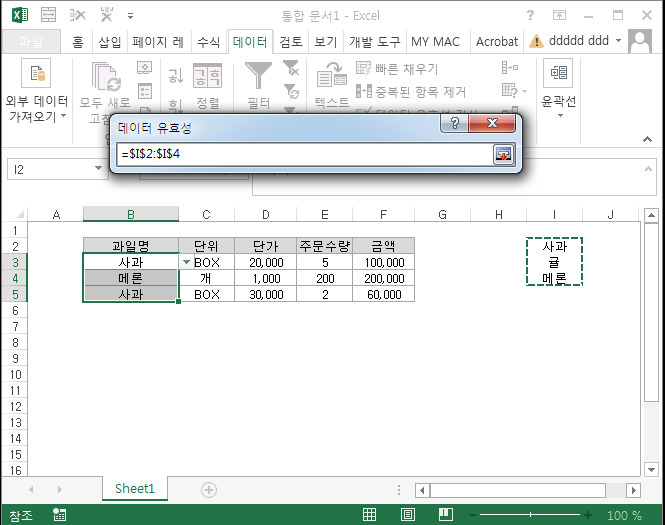
Task: Click cell containing 과일명 header
Action: (x=131, y=246)
